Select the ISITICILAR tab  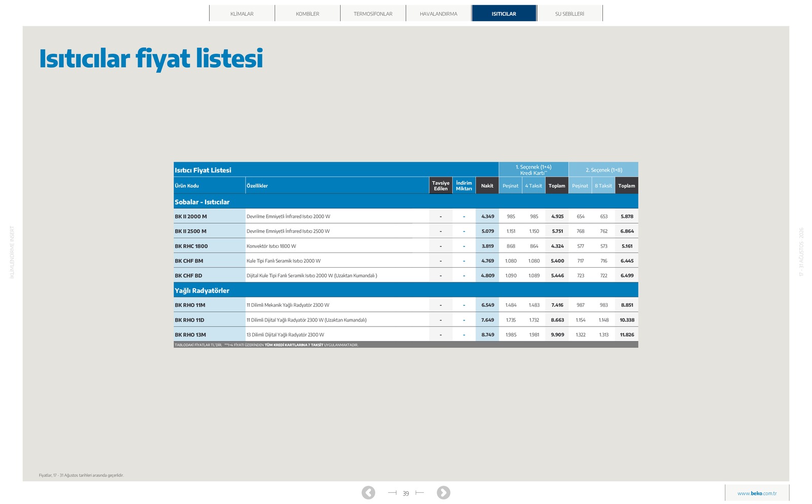(504, 14)
